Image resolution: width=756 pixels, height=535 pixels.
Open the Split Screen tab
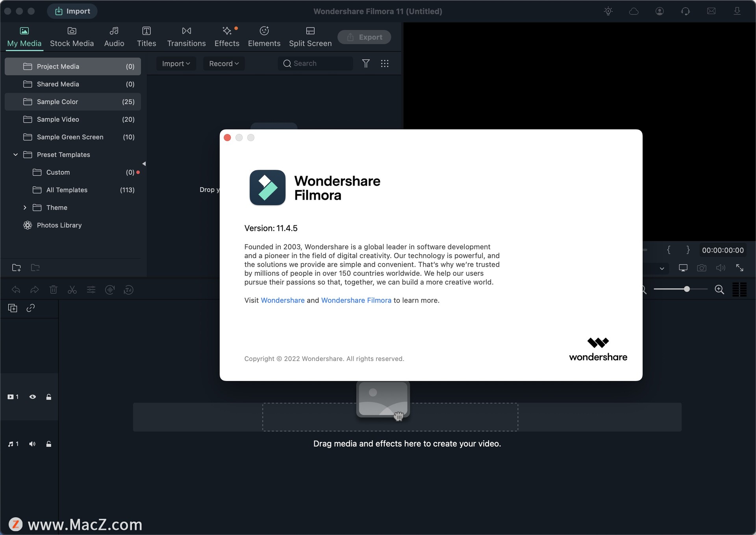click(310, 37)
